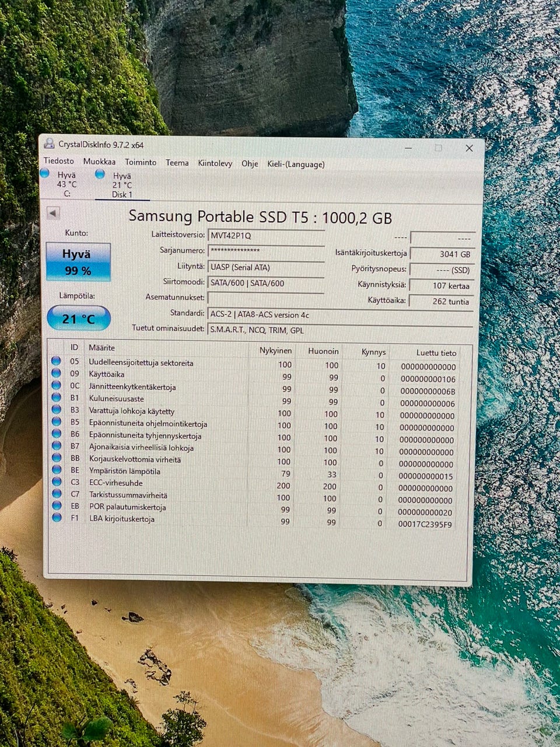Click the status orb for attribute B5
Viewport: 560px width, 747px height.
click(x=56, y=421)
